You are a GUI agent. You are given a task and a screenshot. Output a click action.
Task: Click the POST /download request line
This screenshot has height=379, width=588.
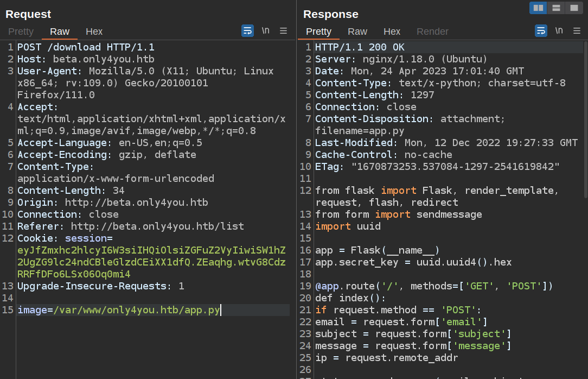86,47
